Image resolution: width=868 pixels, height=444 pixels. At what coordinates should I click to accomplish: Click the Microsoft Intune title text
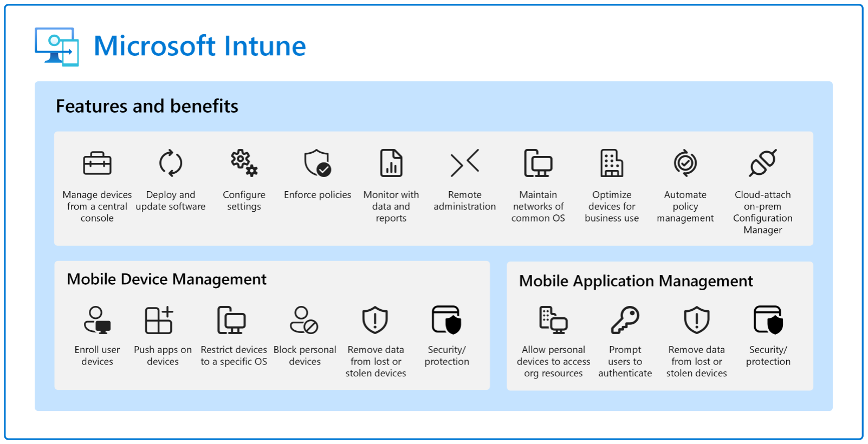tap(200, 46)
